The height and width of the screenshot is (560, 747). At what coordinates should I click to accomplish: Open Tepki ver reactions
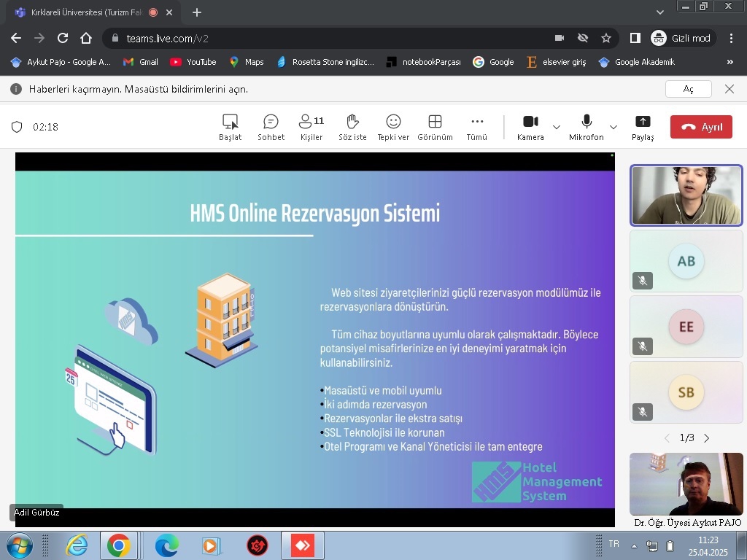coord(393,127)
